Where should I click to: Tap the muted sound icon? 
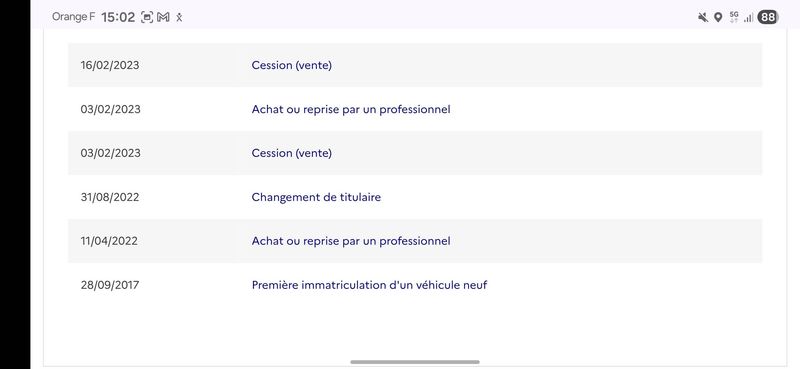tap(703, 17)
